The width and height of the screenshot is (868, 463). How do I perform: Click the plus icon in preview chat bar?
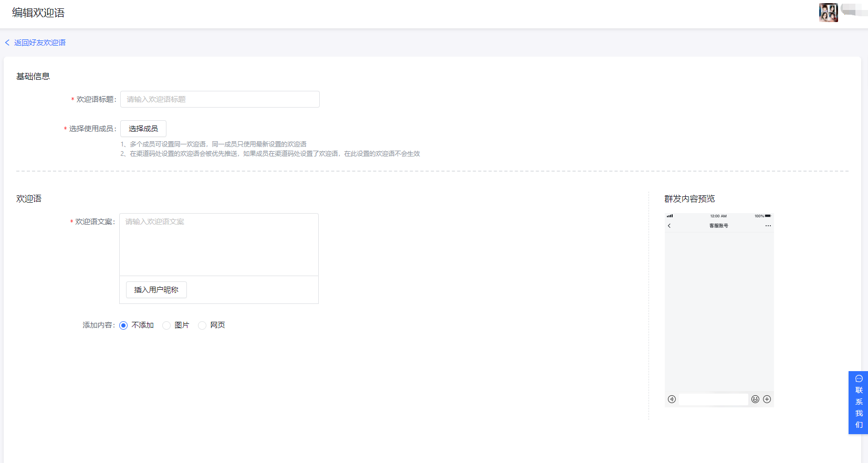click(x=767, y=399)
